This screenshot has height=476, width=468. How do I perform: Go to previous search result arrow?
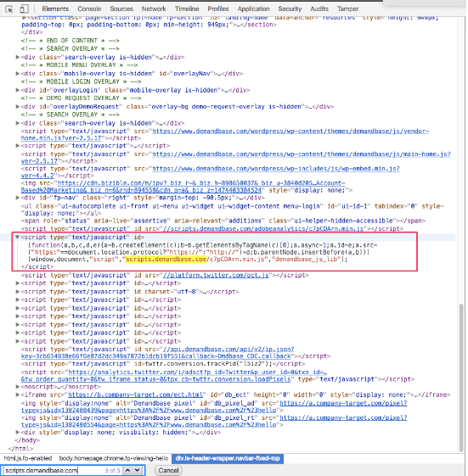tap(128, 470)
